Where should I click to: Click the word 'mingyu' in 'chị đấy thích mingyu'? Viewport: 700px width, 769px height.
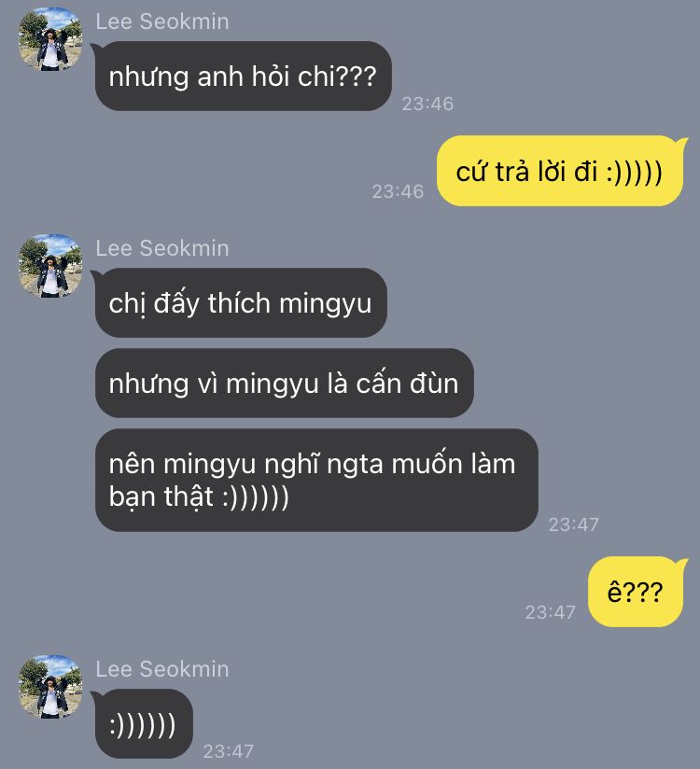click(325, 305)
